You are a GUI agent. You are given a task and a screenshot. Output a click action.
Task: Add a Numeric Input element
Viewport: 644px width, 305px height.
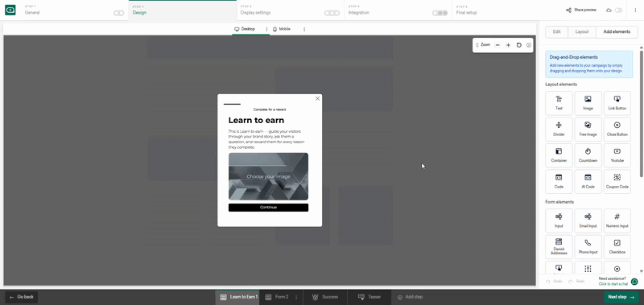pos(617,221)
